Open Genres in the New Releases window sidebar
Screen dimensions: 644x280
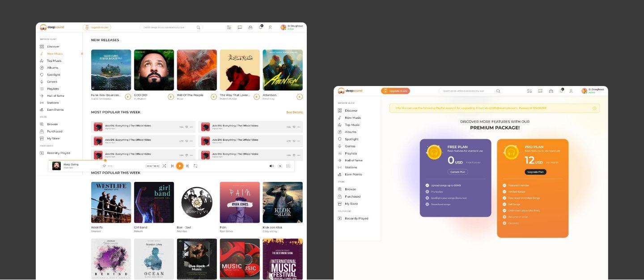pyautogui.click(x=48, y=82)
